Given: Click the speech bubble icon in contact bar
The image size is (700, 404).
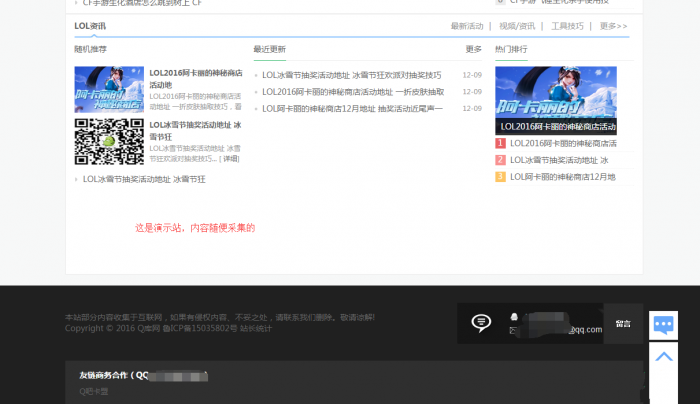Looking at the screenshot, I should pyautogui.click(x=481, y=322).
